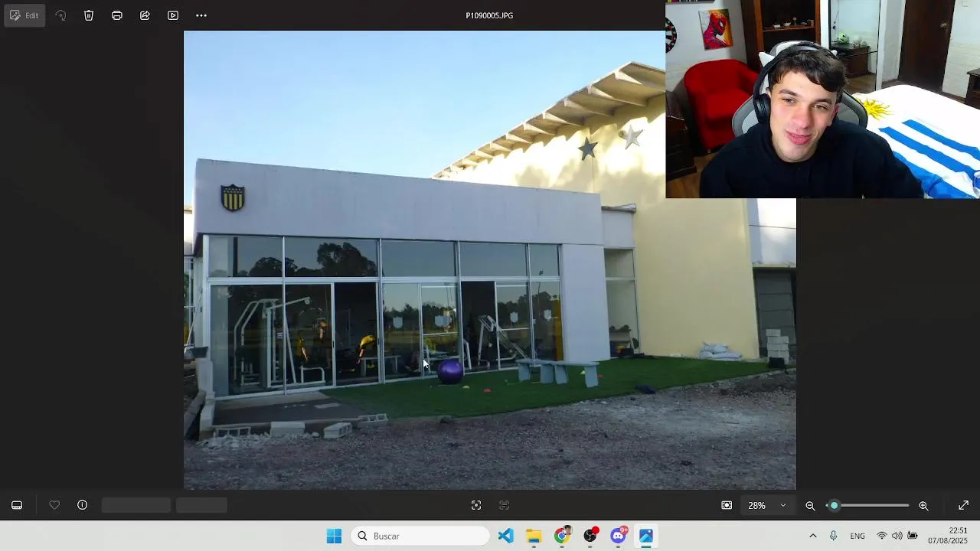Image resolution: width=980 pixels, height=551 pixels.
Task: Rotate the photo with the rotate icon
Action: coord(60,15)
